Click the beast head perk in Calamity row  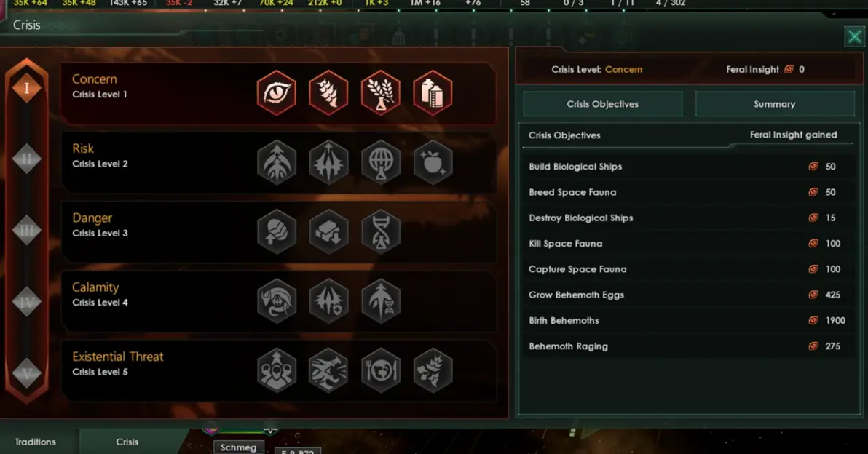pyautogui.click(x=276, y=301)
